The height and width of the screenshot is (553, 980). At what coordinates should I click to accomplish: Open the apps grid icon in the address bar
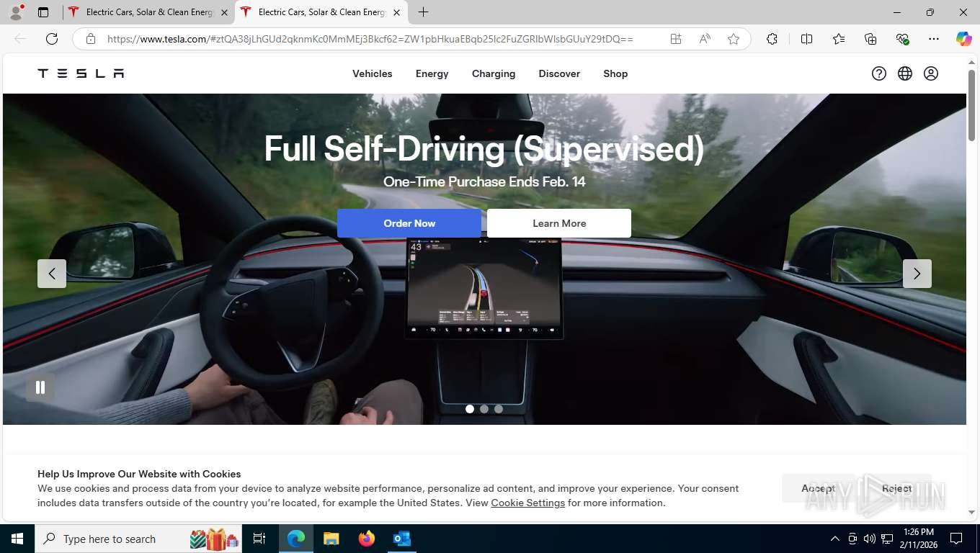pyautogui.click(x=676, y=39)
